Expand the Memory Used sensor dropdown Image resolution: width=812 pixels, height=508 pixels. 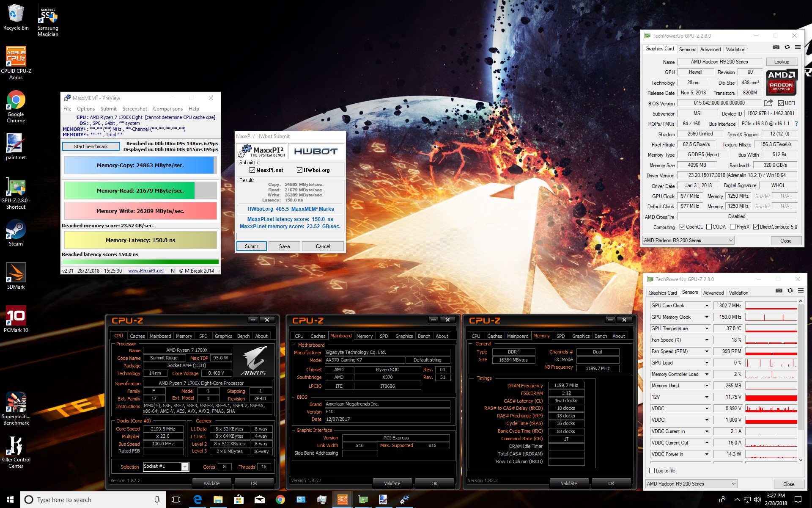tap(706, 386)
